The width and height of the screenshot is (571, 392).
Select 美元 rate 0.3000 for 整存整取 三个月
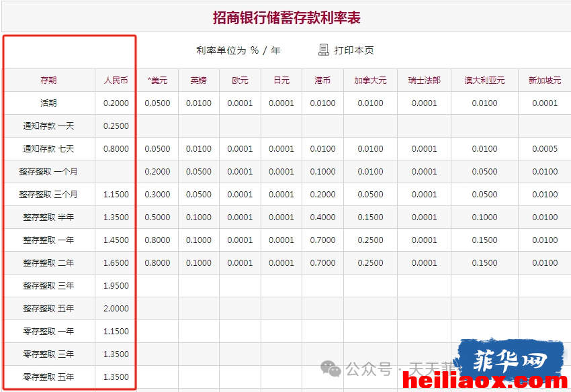(x=157, y=195)
